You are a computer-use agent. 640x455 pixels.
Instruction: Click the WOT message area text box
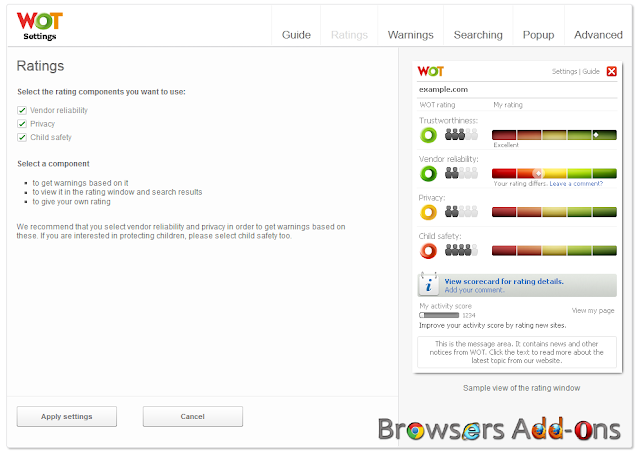coord(517,352)
